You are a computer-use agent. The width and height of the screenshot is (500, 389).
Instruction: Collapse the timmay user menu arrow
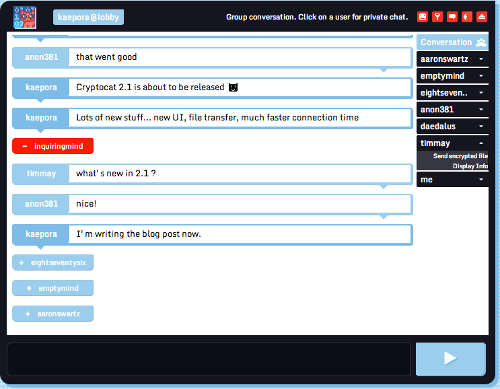click(481, 143)
